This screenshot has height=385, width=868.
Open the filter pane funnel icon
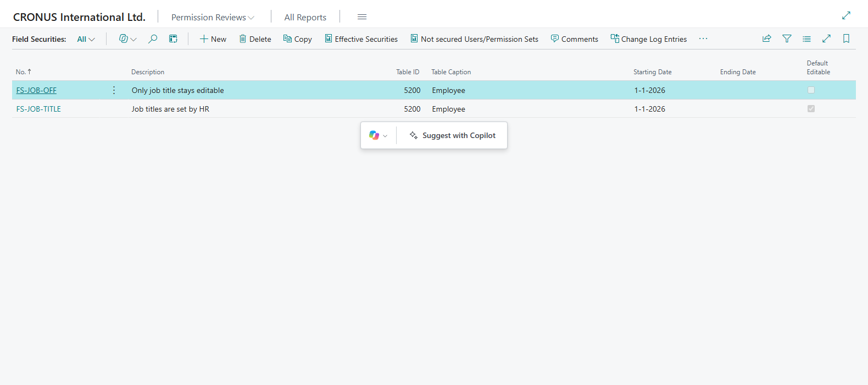pos(787,38)
